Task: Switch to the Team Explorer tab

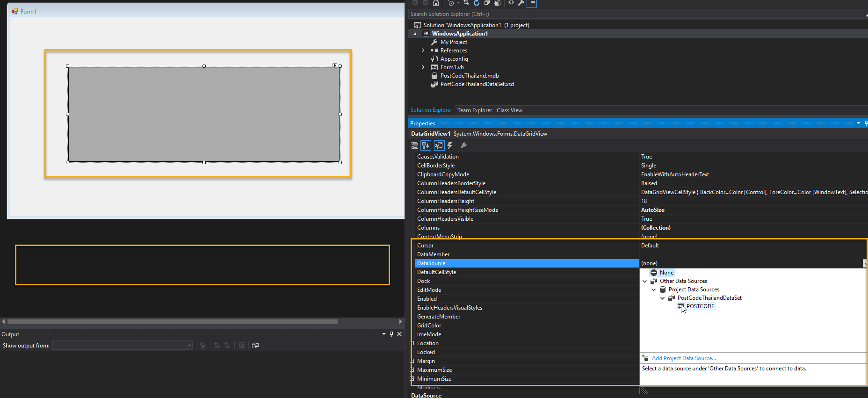Action: [474, 110]
